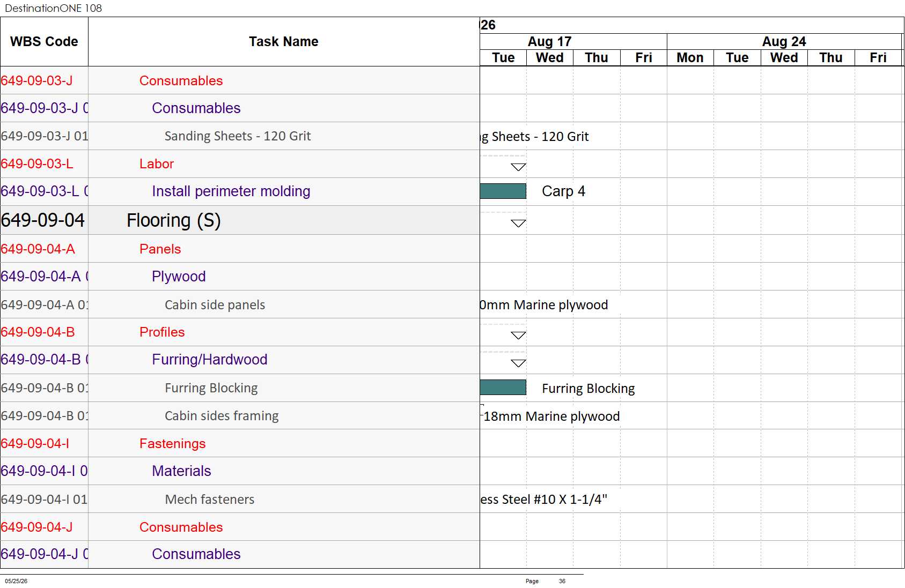Click the Labor row summary end triangle
This screenshot has height=588, width=905.
[518, 167]
